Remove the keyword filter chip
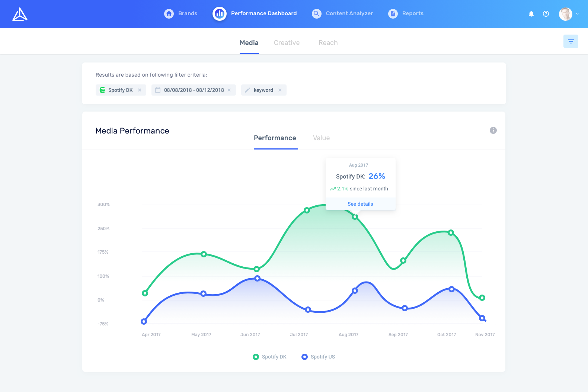The height and width of the screenshot is (392, 588). click(x=280, y=90)
